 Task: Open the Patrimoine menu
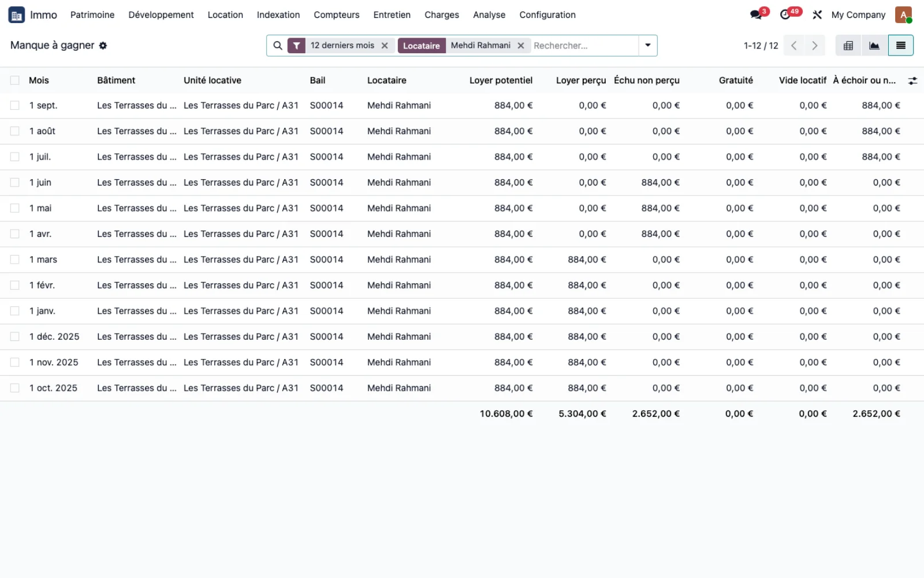pyautogui.click(x=92, y=15)
